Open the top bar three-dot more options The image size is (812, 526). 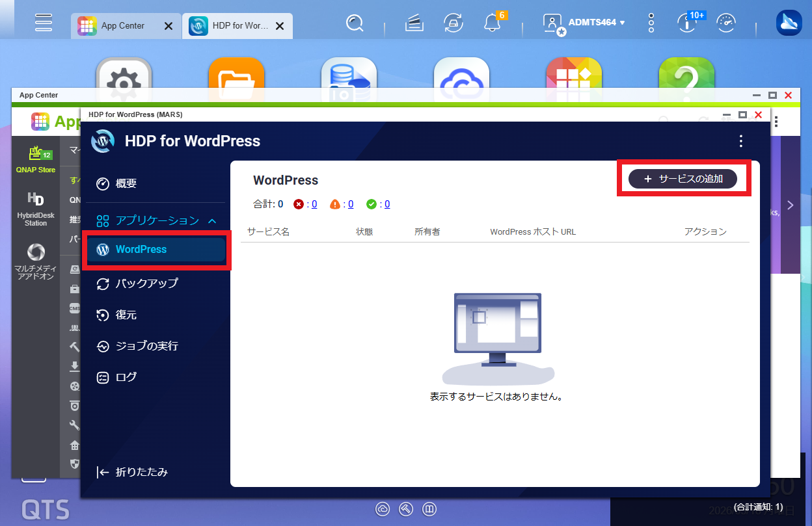[651, 23]
